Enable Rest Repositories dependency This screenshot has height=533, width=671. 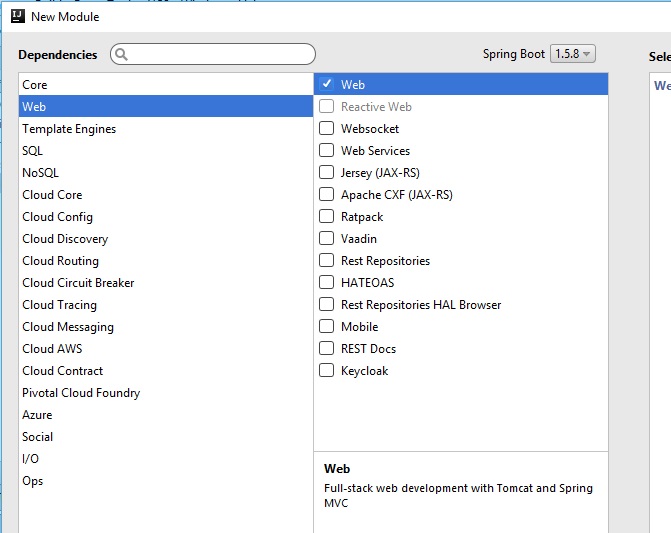click(x=327, y=260)
